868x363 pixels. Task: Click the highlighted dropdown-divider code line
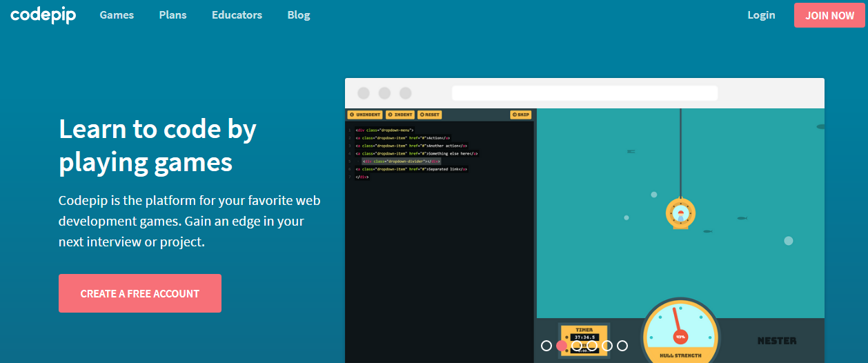(401, 161)
